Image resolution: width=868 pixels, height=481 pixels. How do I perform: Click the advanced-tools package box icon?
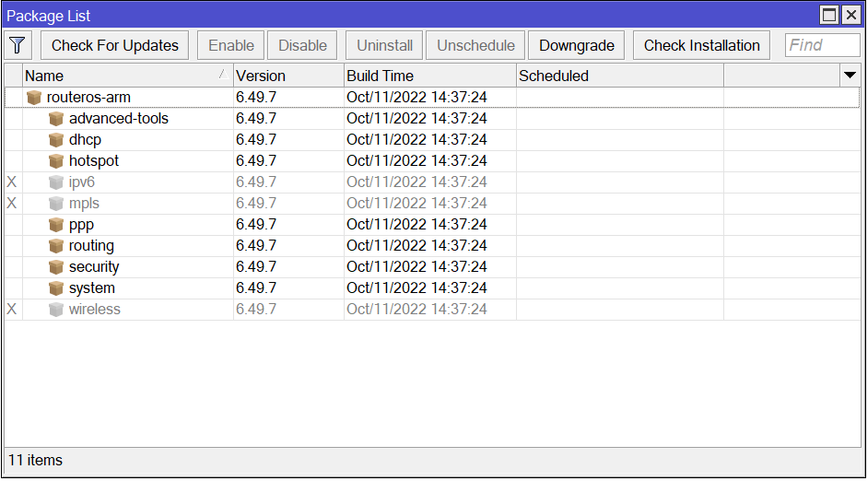(56, 119)
